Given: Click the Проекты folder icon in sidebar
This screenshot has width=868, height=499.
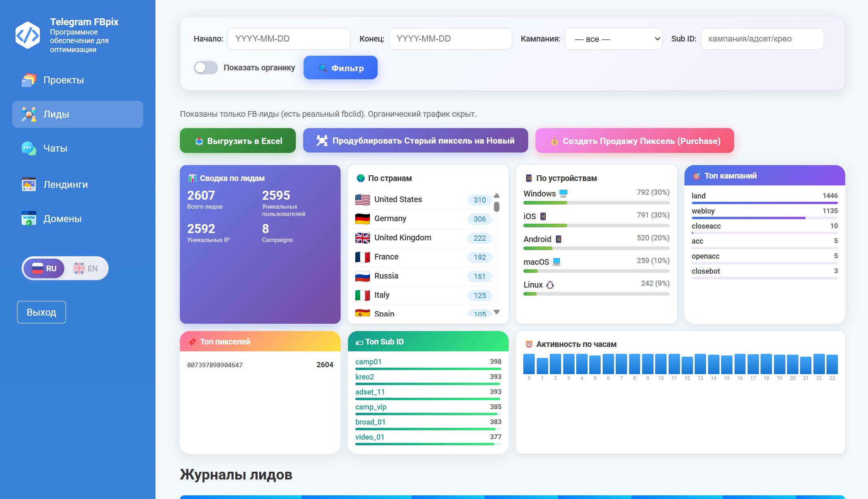Looking at the screenshot, I should click(28, 80).
